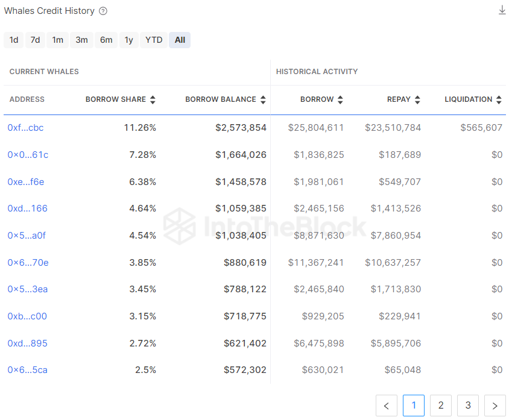
Task: Select the 1y time range
Action: [x=128, y=40]
